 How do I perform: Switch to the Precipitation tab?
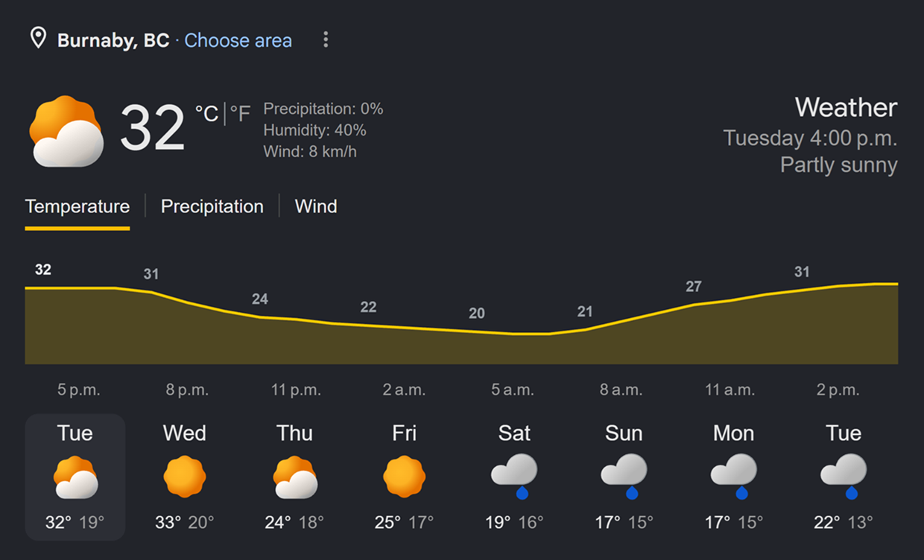point(212,206)
